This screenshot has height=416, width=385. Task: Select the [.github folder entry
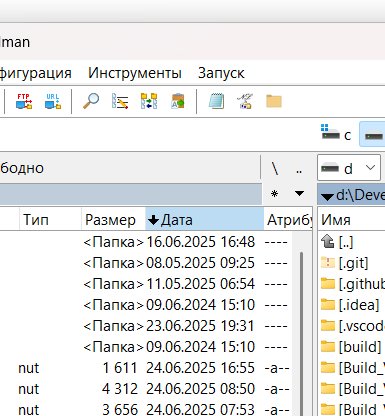[x=352, y=284]
